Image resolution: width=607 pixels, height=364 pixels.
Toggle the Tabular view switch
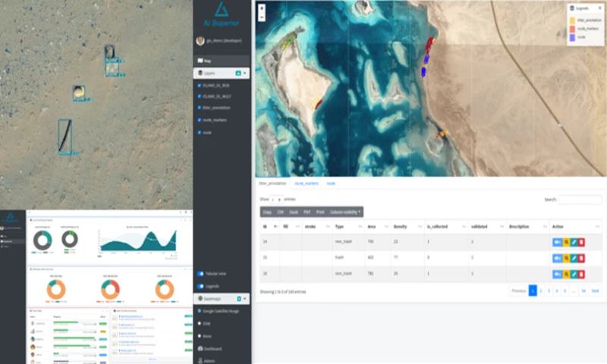click(x=201, y=273)
